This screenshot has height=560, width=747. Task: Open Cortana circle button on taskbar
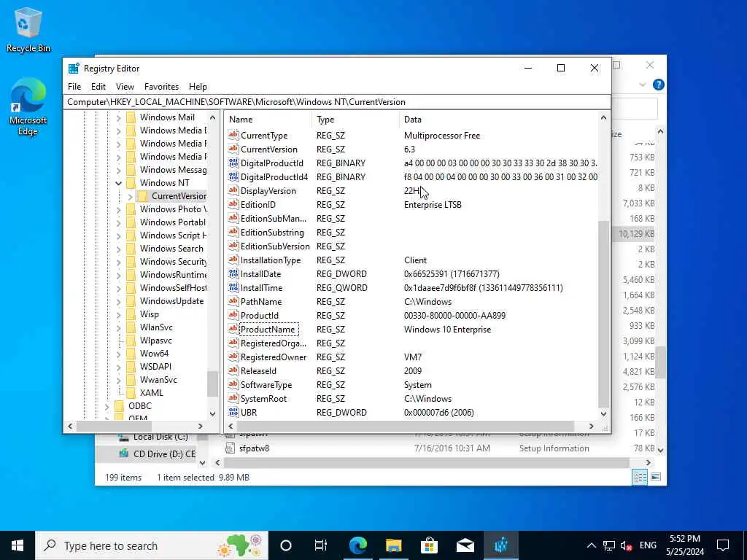(x=286, y=545)
